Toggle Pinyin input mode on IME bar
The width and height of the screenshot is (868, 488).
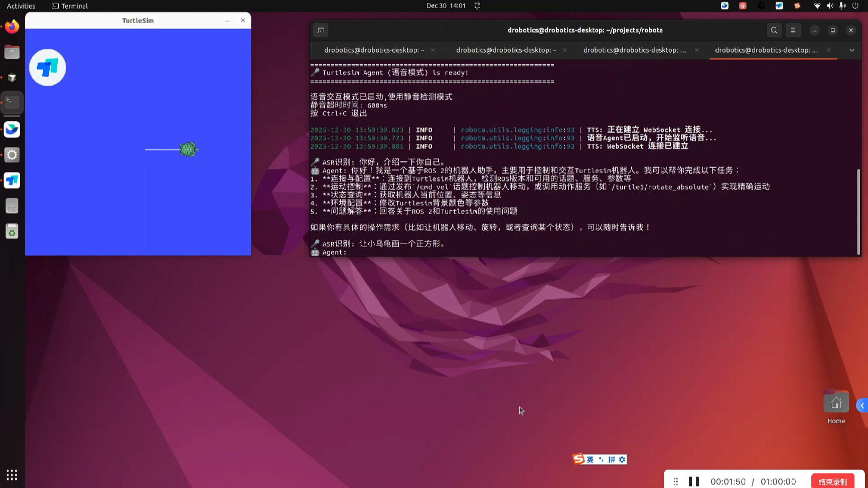click(x=612, y=459)
